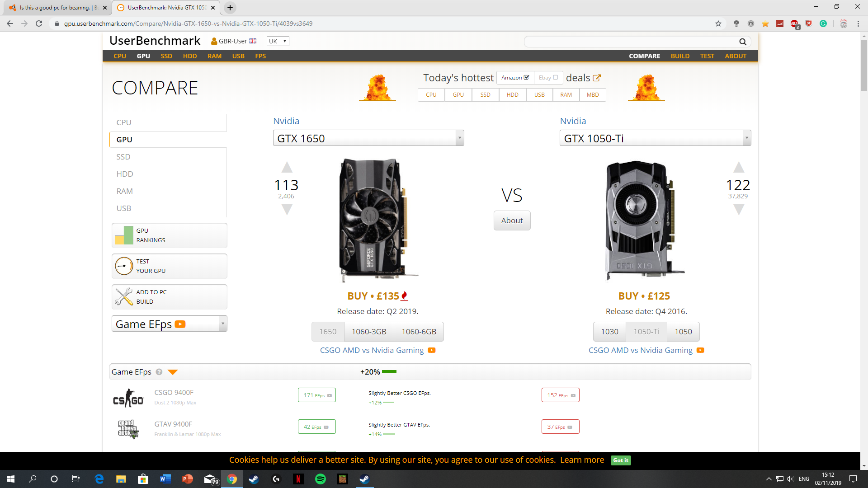Click the search magnifier icon in the site header
Viewport: 868px width, 488px height.
(x=742, y=42)
